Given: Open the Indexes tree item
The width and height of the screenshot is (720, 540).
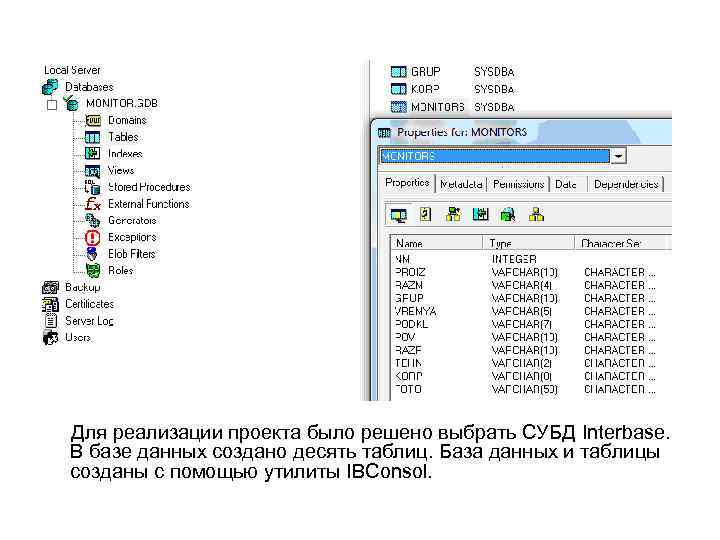Looking at the screenshot, I should coord(125,154).
